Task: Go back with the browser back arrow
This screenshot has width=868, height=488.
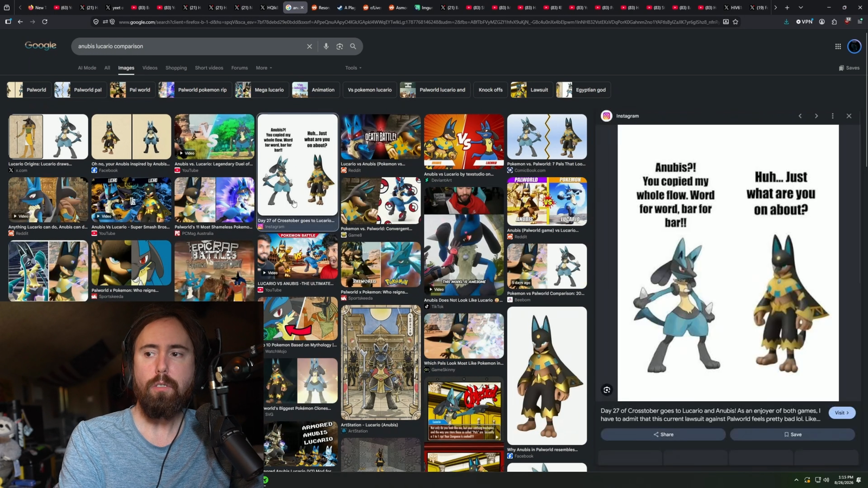Action: pyautogui.click(x=20, y=22)
